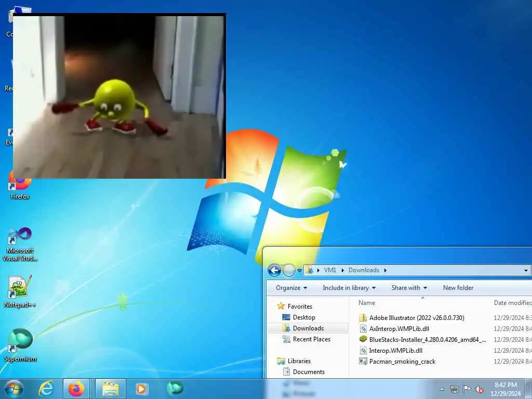Select the Interop.WMPLib.dll file
The image size is (532, 399).
click(x=395, y=351)
